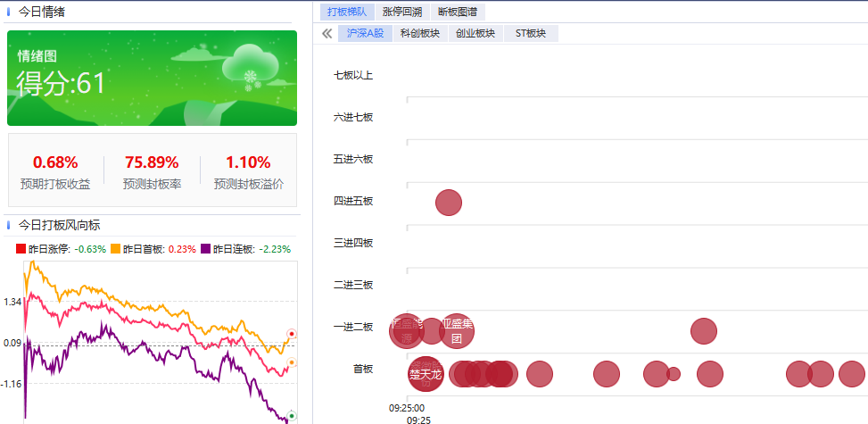
Task: Click the green endpoint marker on purple line
Action: tap(292, 416)
